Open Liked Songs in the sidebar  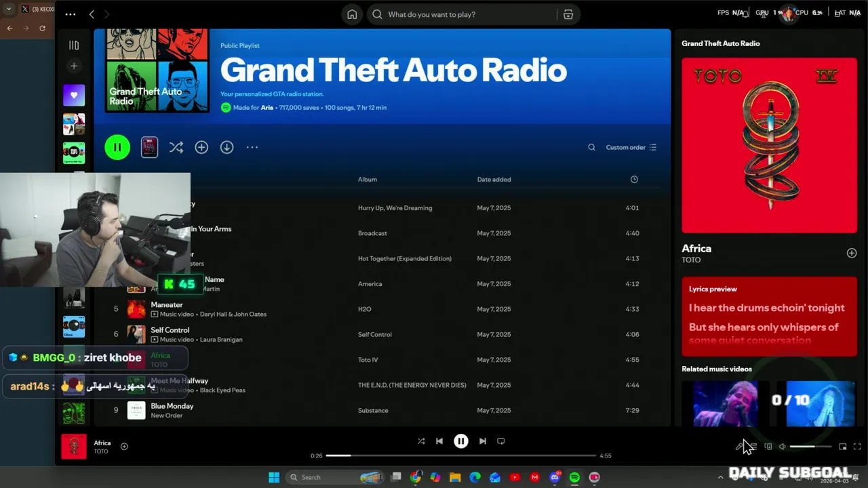(74, 95)
